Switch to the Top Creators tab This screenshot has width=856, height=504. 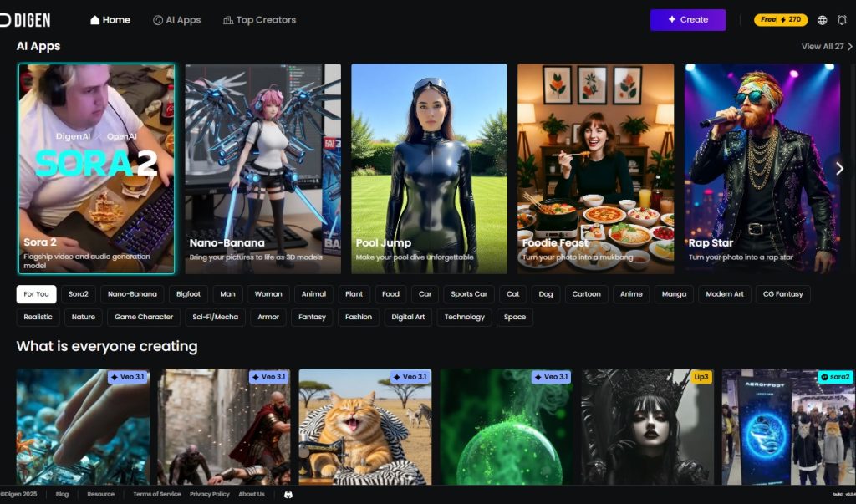click(260, 20)
